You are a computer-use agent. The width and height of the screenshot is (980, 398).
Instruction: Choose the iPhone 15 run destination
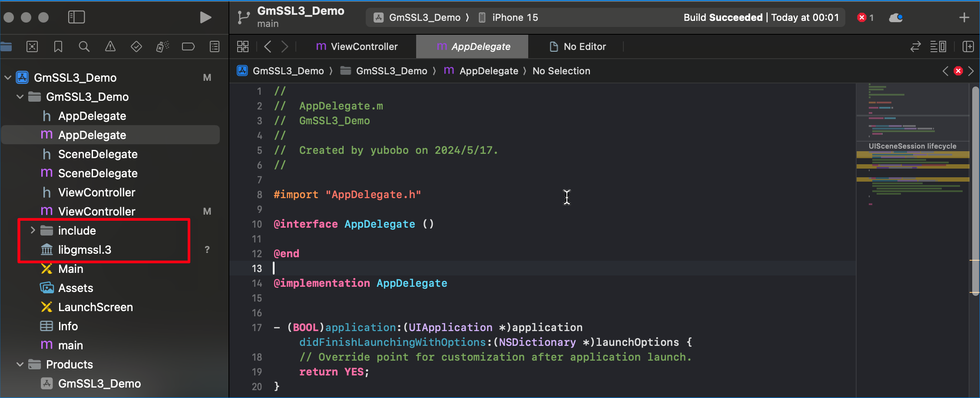pyautogui.click(x=508, y=17)
